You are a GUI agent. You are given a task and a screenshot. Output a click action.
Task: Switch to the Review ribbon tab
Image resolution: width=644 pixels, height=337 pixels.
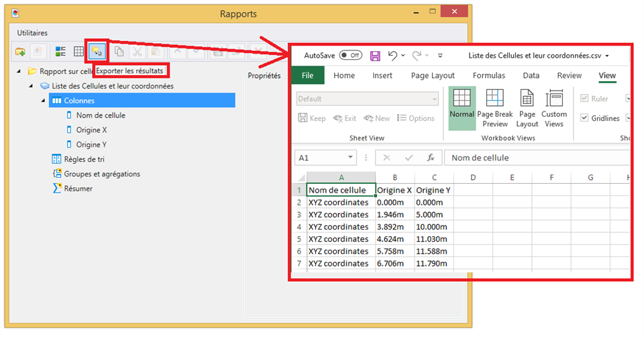click(x=570, y=76)
